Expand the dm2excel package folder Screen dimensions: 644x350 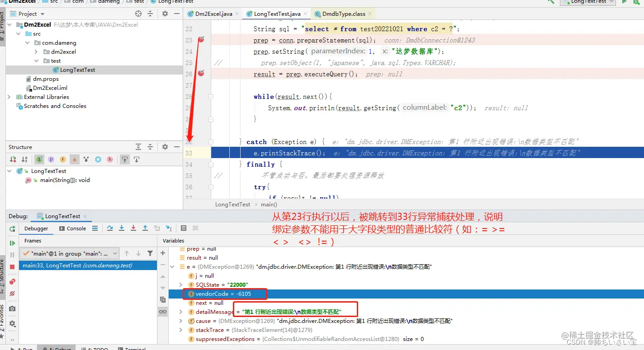click(x=36, y=52)
